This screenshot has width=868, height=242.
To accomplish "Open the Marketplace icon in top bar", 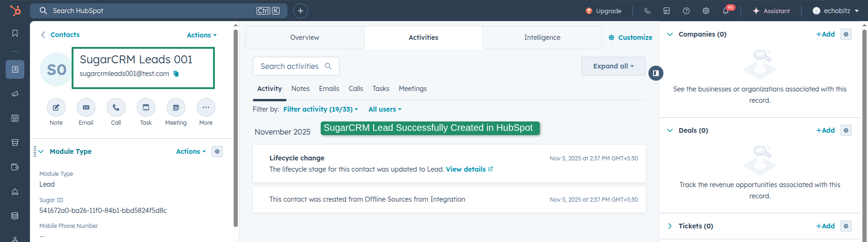I will (x=667, y=11).
